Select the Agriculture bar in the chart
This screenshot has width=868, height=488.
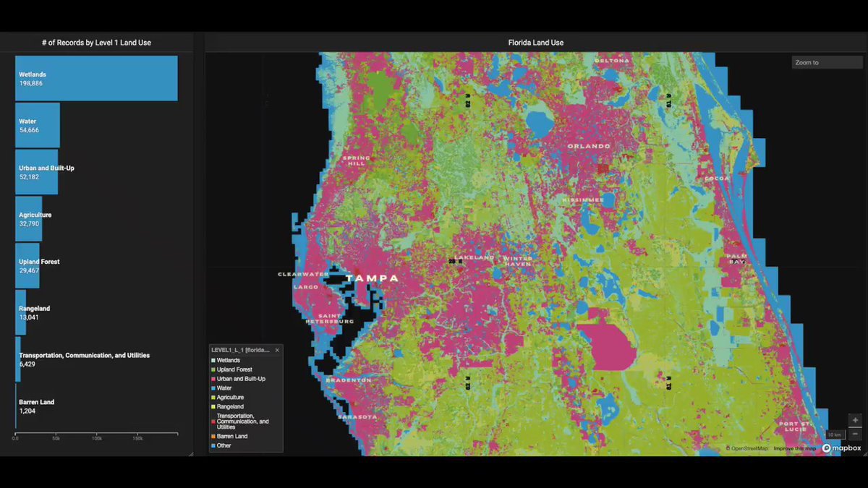click(29, 219)
